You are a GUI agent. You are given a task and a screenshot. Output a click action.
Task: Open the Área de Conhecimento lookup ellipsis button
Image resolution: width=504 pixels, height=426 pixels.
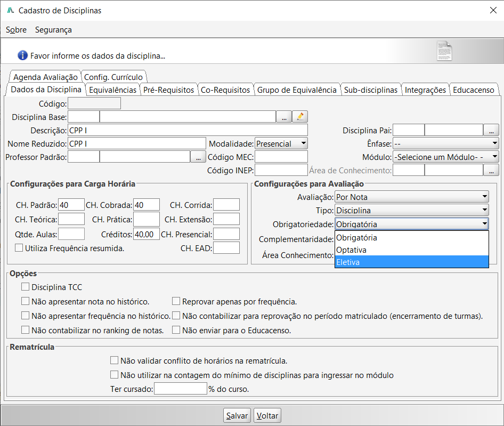coord(491,170)
